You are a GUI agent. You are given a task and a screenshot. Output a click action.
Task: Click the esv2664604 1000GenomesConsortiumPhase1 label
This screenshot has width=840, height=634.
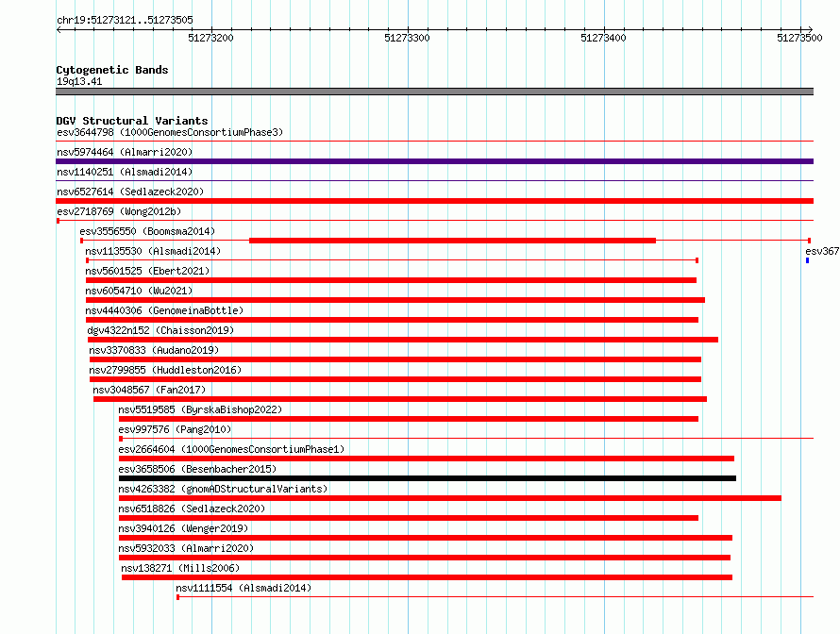(231, 449)
